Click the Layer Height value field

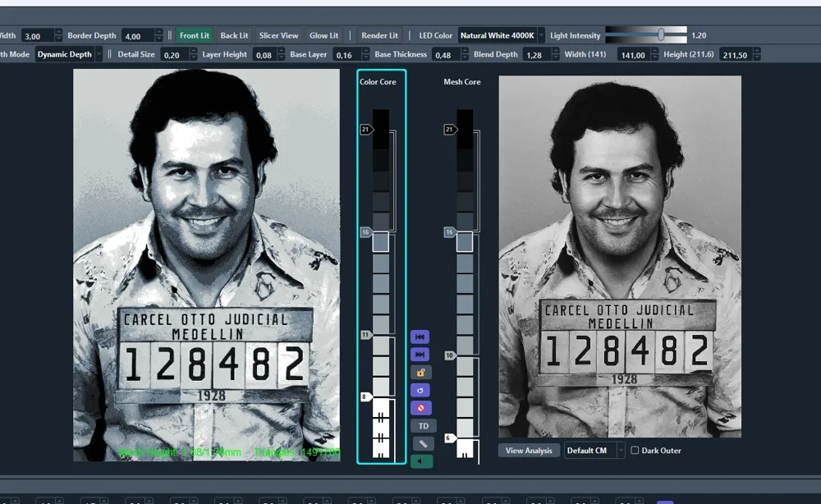point(265,55)
